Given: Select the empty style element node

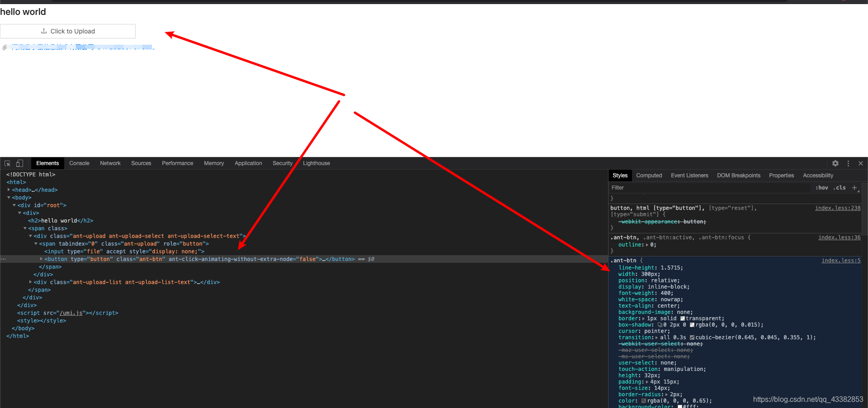Looking at the screenshot, I should [42, 321].
